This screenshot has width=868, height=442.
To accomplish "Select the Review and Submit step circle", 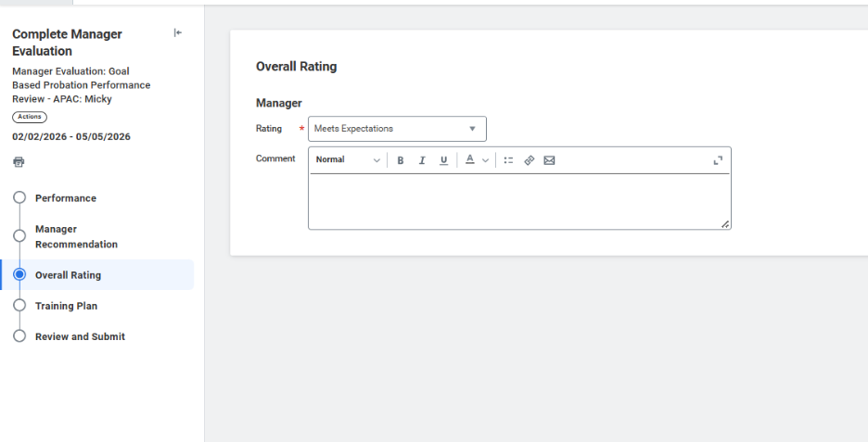I will pyautogui.click(x=19, y=336).
